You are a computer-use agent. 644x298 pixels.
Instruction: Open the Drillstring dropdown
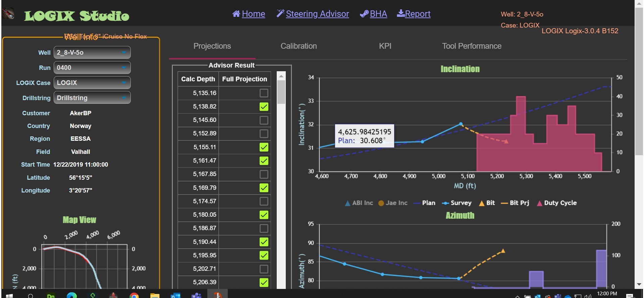[92, 98]
